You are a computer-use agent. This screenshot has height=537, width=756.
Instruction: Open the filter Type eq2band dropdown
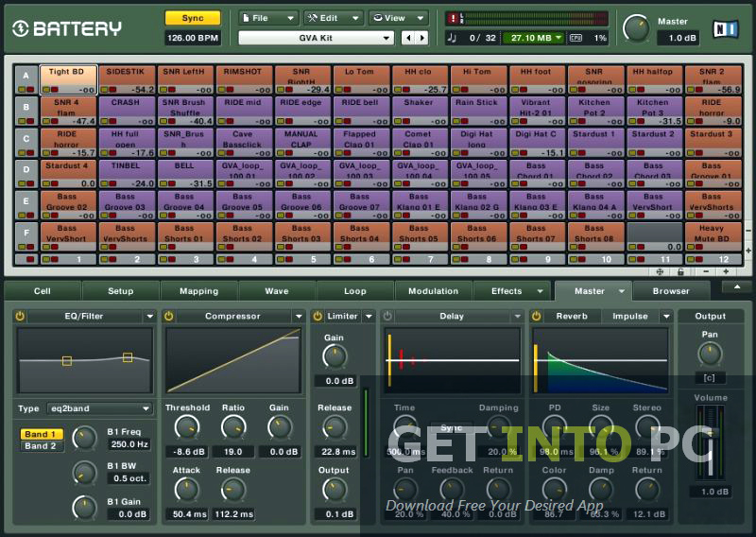tap(99, 408)
